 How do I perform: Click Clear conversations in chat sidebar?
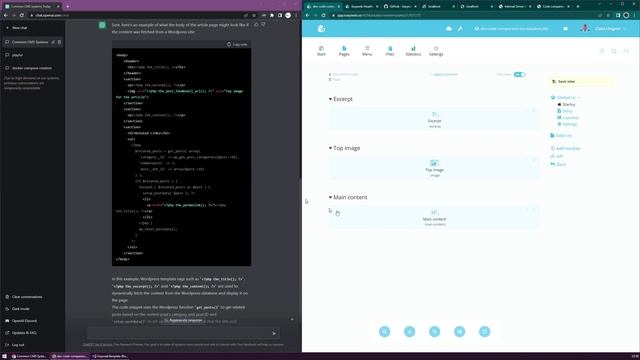pyautogui.click(x=32, y=297)
